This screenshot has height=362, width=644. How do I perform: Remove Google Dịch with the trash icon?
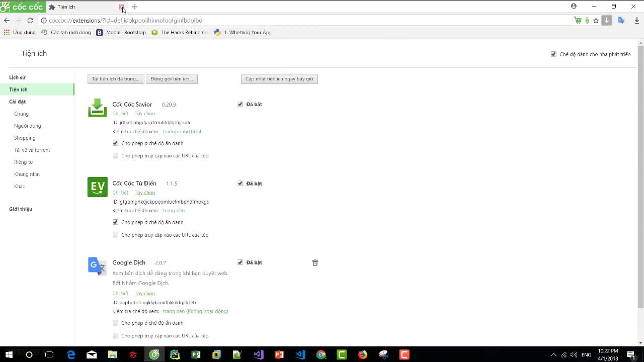click(x=315, y=262)
